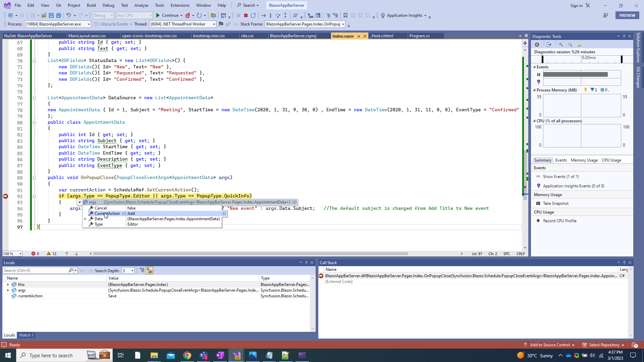This screenshot has height=362, width=644.
Task: Toggle auto-hide pin on Locals panel
Action: click(306, 262)
